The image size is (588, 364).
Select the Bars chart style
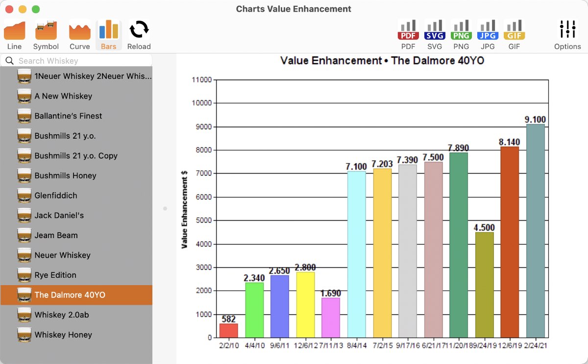point(109,35)
